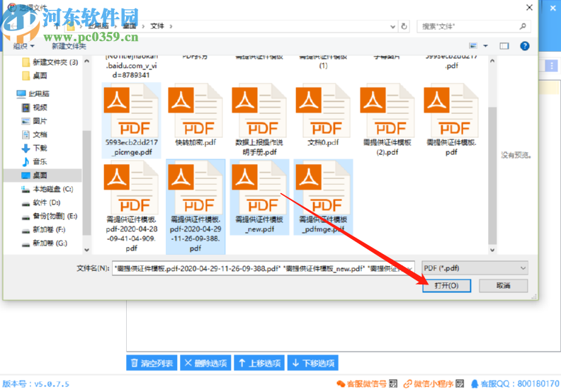Open the 组织 organize menu

click(x=23, y=46)
